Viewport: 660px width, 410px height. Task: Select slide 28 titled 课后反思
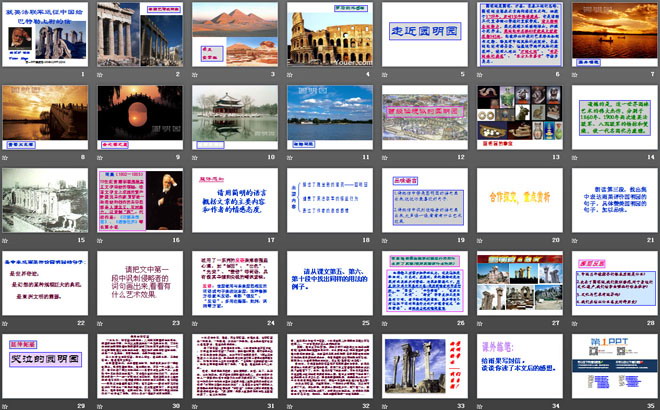[615, 283]
